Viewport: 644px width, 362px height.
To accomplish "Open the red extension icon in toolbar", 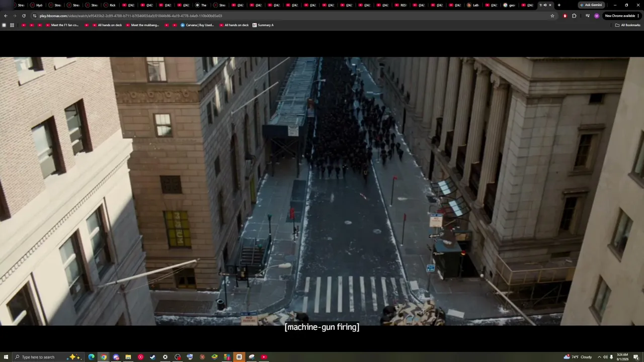I will pos(565,16).
